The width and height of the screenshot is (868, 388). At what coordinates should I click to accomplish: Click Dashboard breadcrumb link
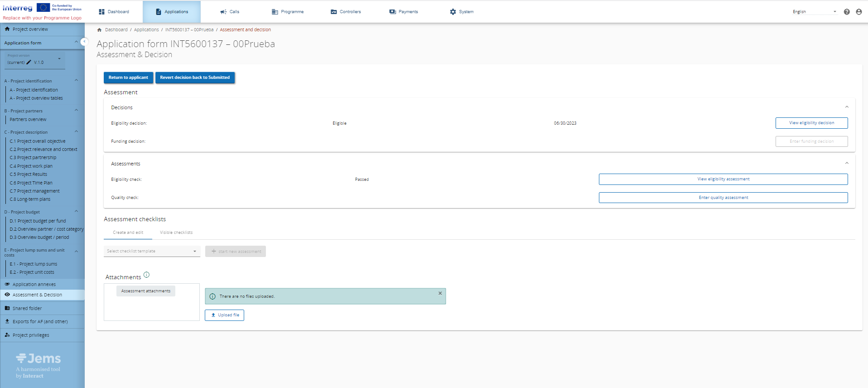116,30
